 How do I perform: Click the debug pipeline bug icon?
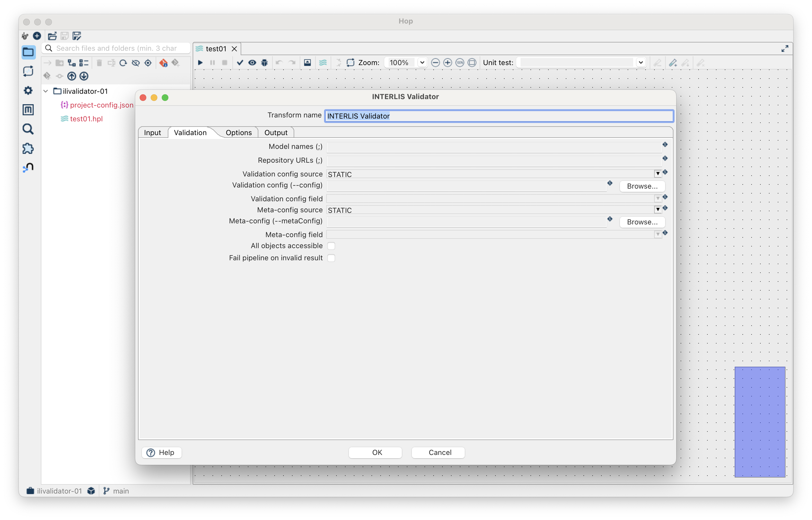click(265, 63)
